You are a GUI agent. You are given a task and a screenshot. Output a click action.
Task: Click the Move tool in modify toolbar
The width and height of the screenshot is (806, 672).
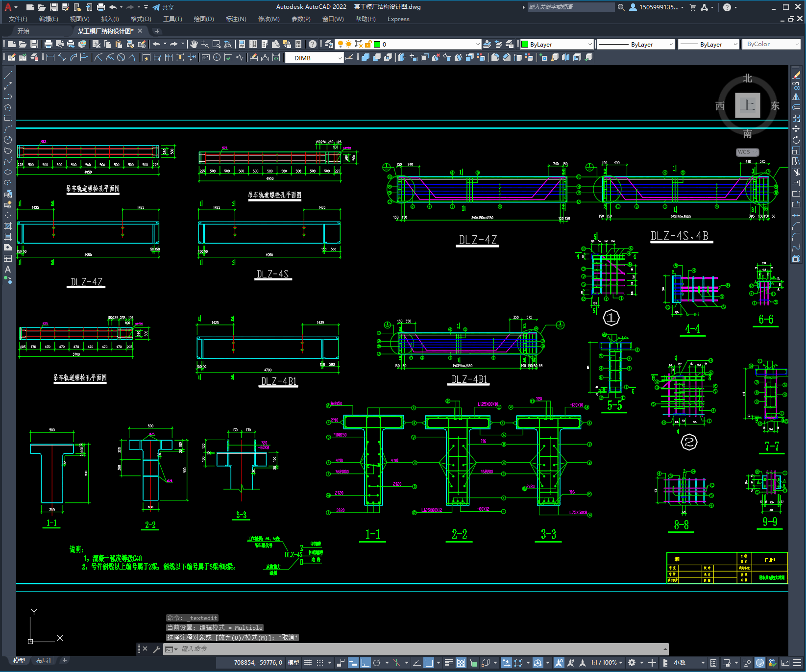[796, 129]
